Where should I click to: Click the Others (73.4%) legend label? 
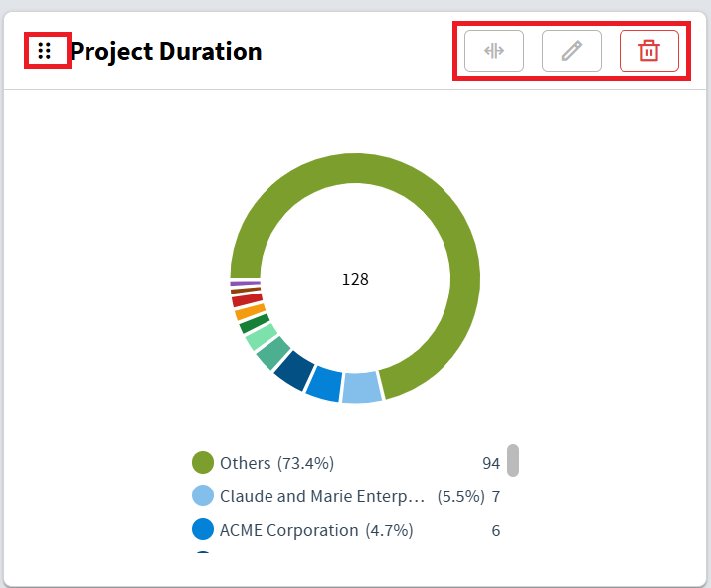[276, 463]
